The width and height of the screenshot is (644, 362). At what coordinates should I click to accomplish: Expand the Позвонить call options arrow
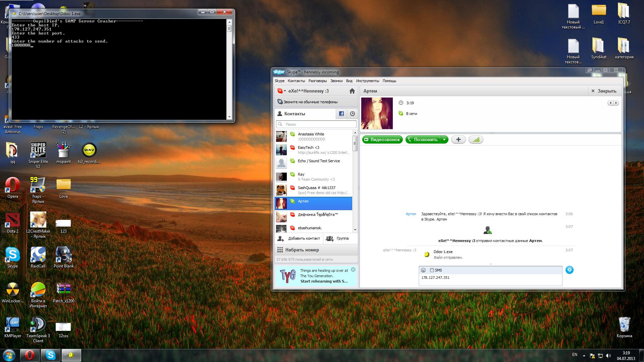[444, 140]
